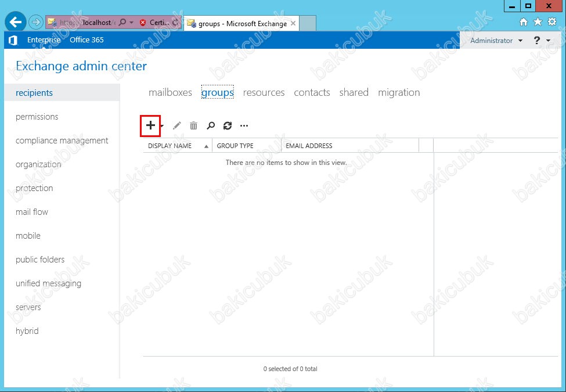The height and width of the screenshot is (392, 566).
Task: Open public folders section
Action: [x=40, y=260]
